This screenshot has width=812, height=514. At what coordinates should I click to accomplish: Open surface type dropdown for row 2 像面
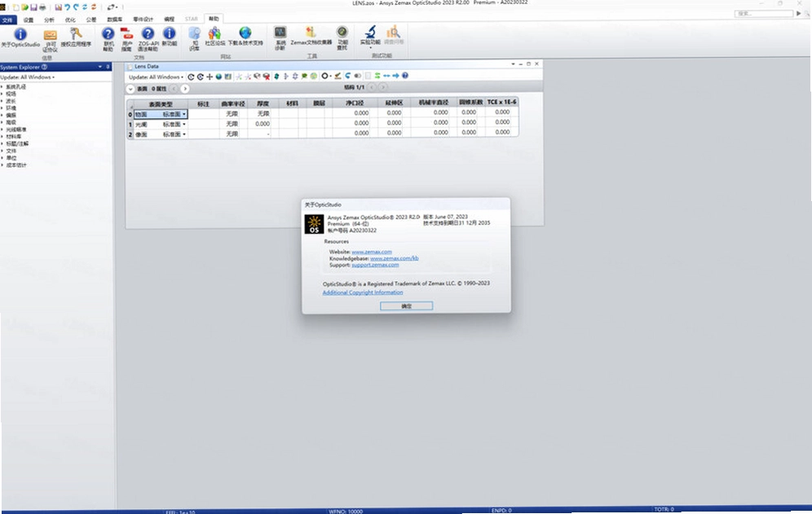click(x=183, y=134)
